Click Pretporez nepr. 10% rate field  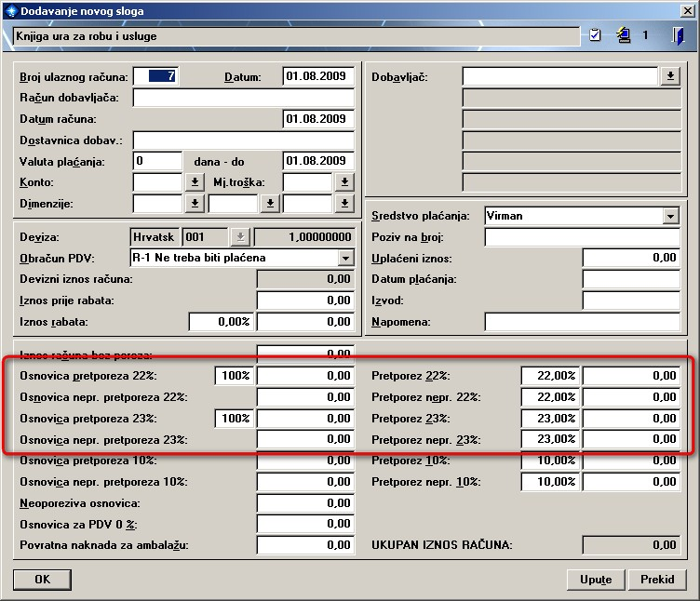coord(550,482)
